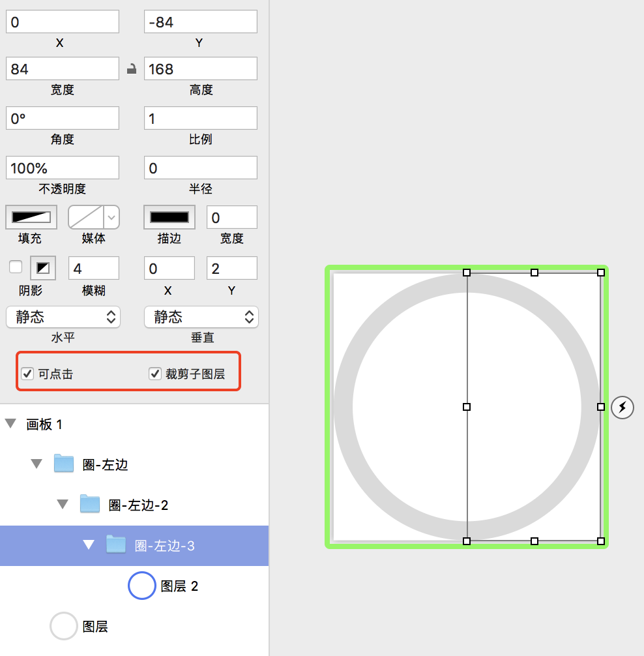Click the 圈-左边-3 folder icon

[x=116, y=544]
